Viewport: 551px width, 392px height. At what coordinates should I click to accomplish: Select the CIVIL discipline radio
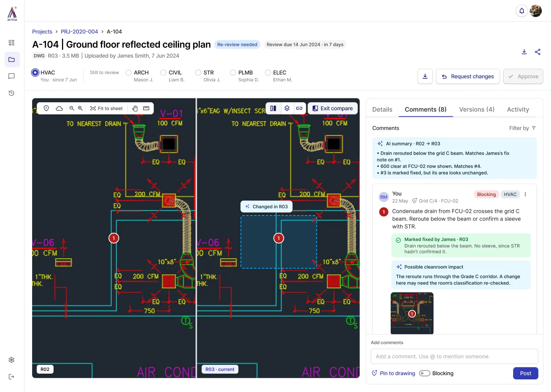[163, 72]
